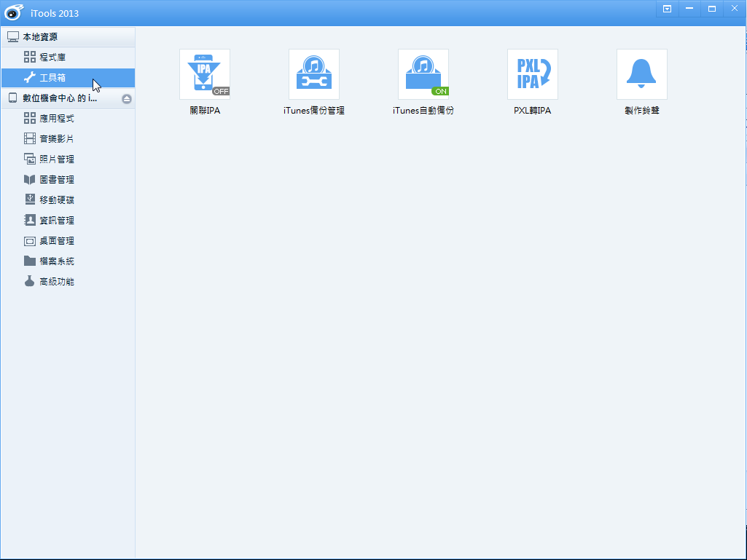Click the open book icon for 圖書管理

[30, 180]
